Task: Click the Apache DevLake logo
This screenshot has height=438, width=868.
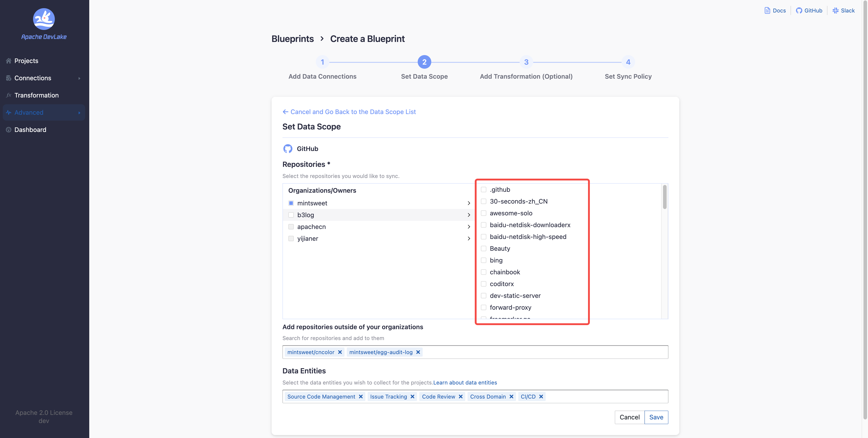Action: (x=44, y=19)
